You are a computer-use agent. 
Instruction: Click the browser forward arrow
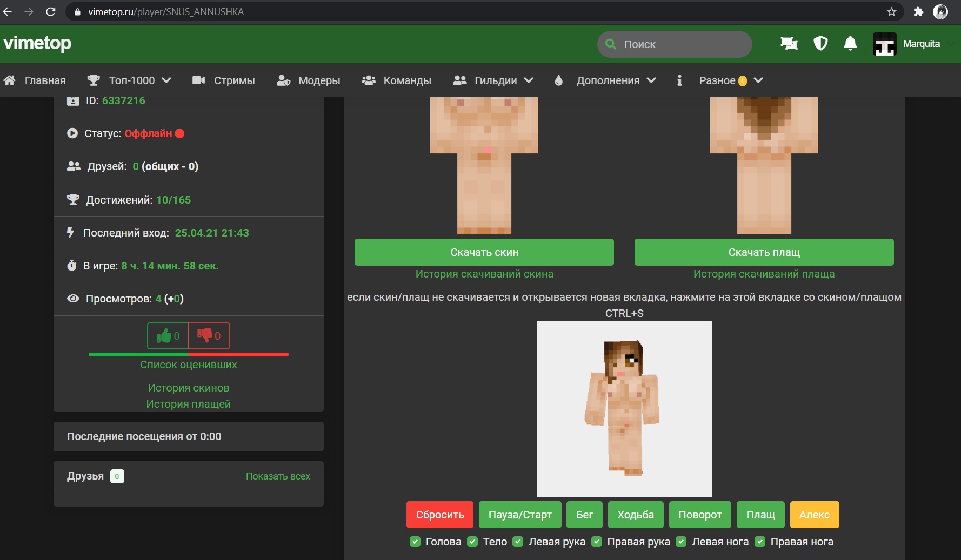[29, 11]
